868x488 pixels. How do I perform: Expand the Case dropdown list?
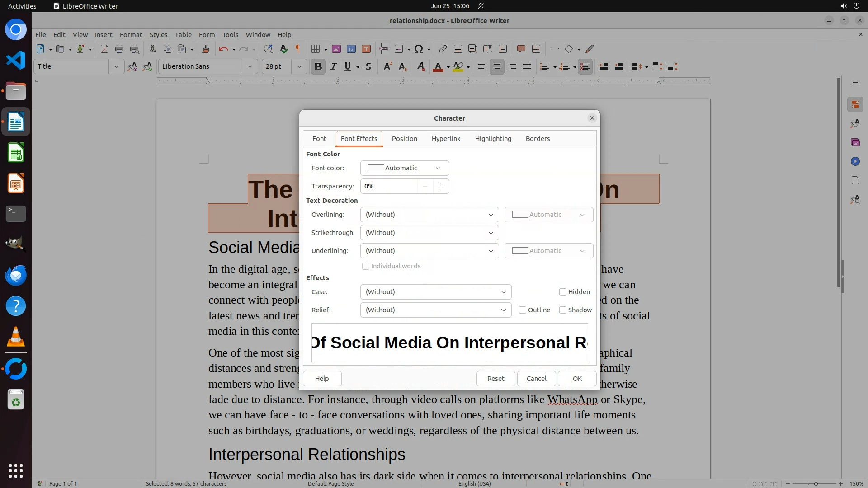[435, 292]
